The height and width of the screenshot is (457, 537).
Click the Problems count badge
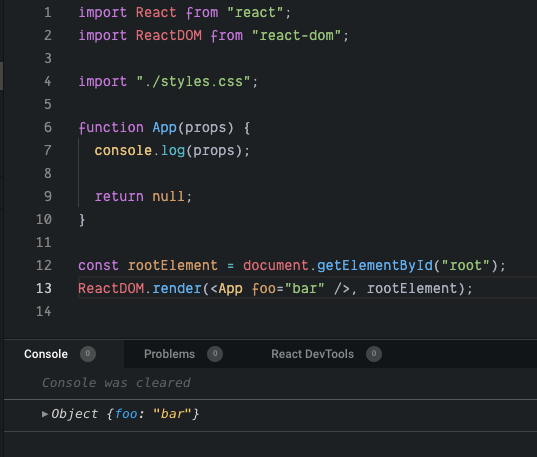pos(215,354)
